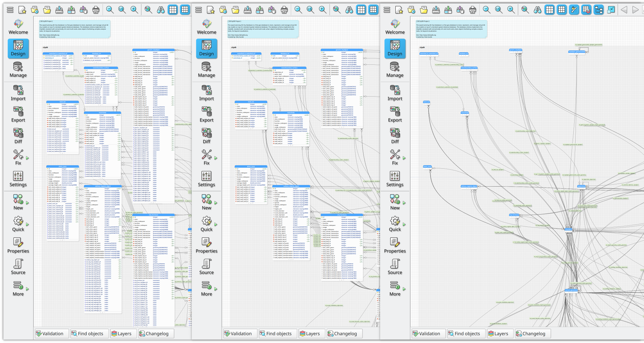Toggle page delimiters in the middle panel toolbar
644x343 pixels.
pyautogui.click(x=373, y=10)
